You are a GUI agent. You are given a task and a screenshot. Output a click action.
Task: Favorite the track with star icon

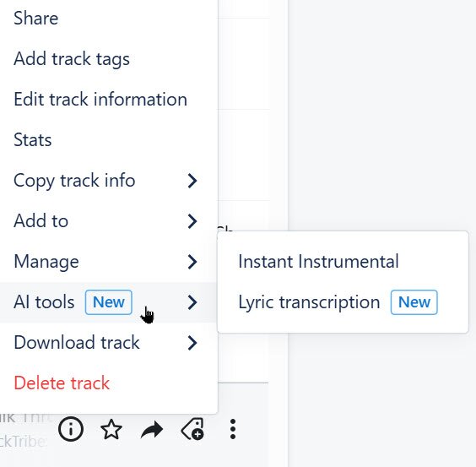coord(111,429)
